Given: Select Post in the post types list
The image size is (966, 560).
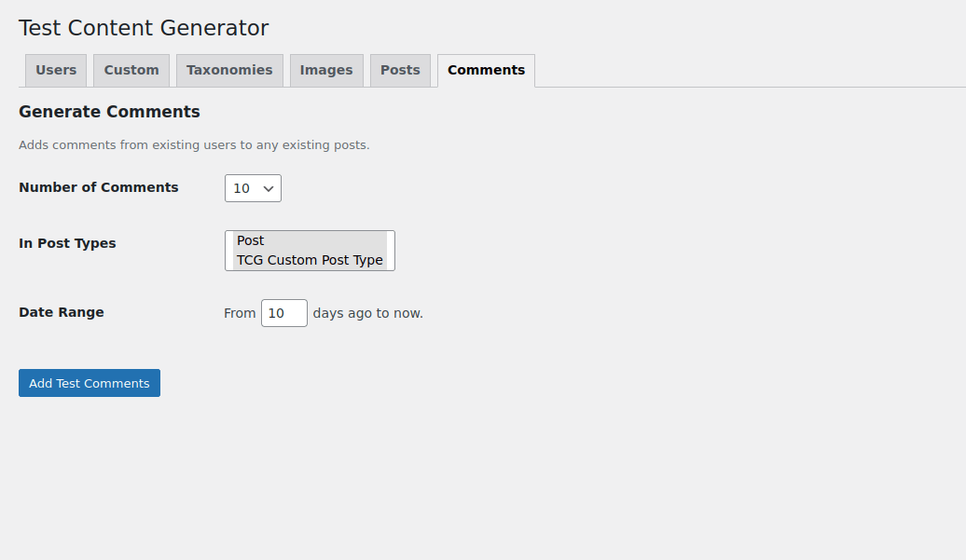Looking at the screenshot, I should coord(310,240).
